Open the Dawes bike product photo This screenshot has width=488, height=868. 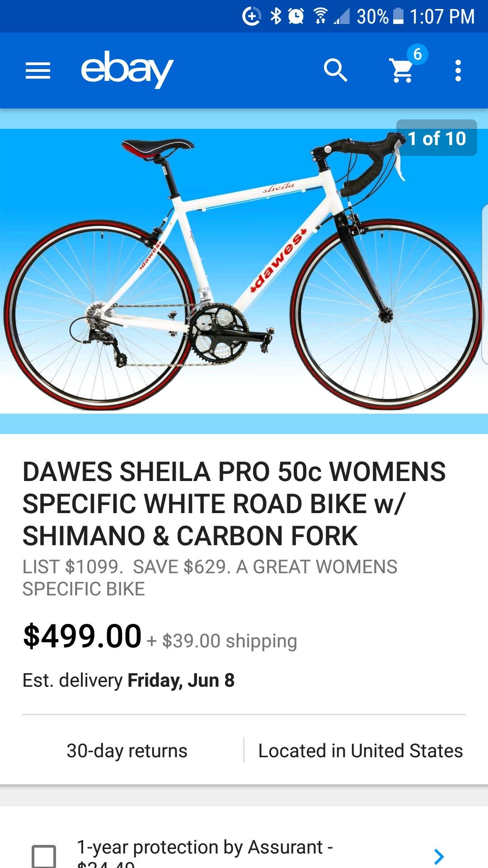coord(244,271)
